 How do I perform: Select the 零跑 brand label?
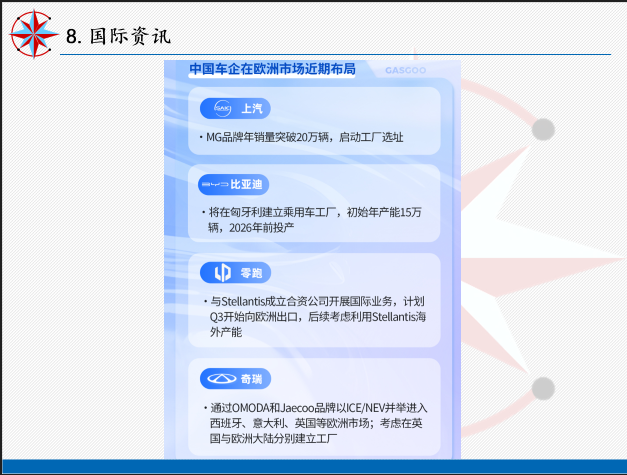pyautogui.click(x=253, y=273)
